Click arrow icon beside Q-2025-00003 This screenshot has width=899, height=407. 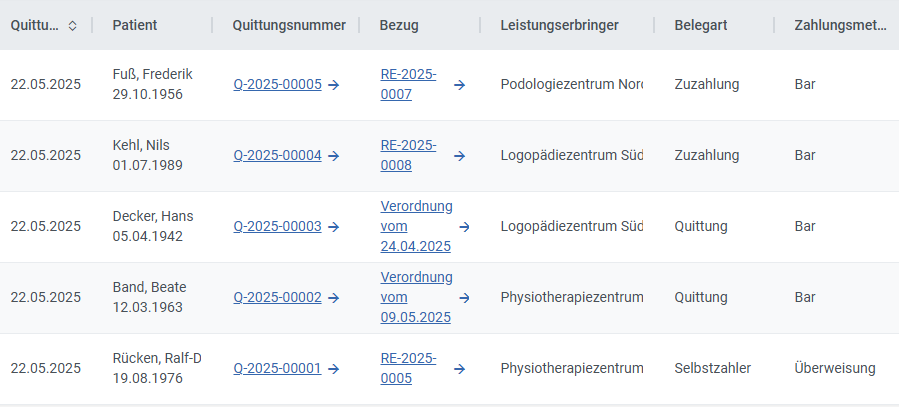point(334,227)
